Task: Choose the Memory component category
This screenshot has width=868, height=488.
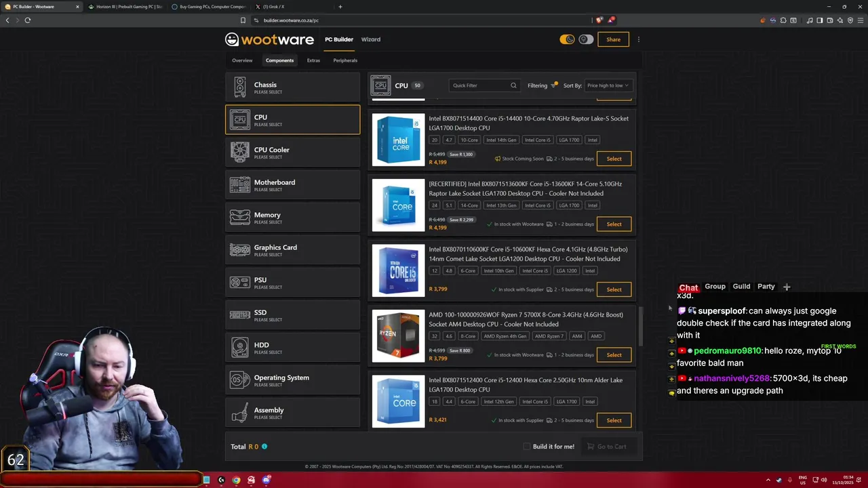Action: [292, 218]
